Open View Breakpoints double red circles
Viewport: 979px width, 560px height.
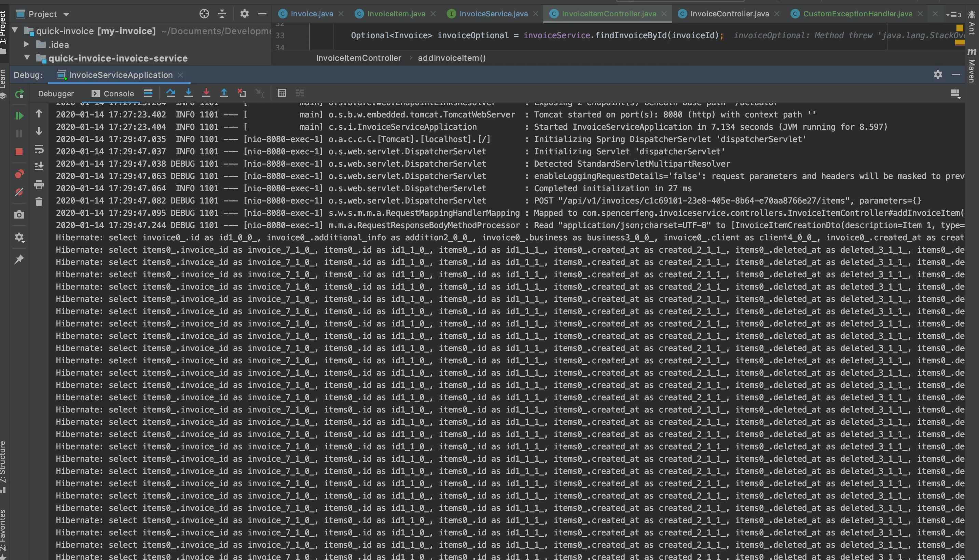click(x=19, y=174)
